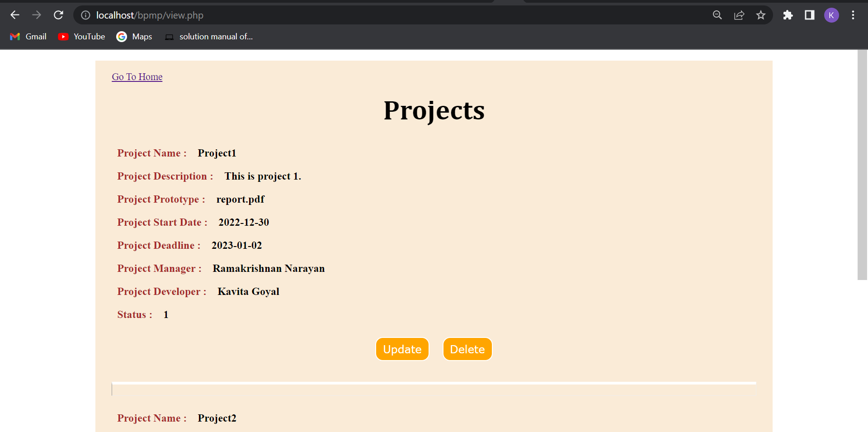This screenshot has height=432, width=868.
Task: Open the Maps bookmark
Action: point(134,37)
